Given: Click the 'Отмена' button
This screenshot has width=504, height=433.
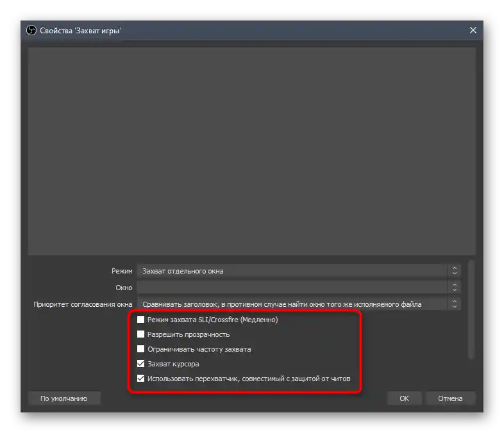Looking at the screenshot, I should tap(450, 398).
